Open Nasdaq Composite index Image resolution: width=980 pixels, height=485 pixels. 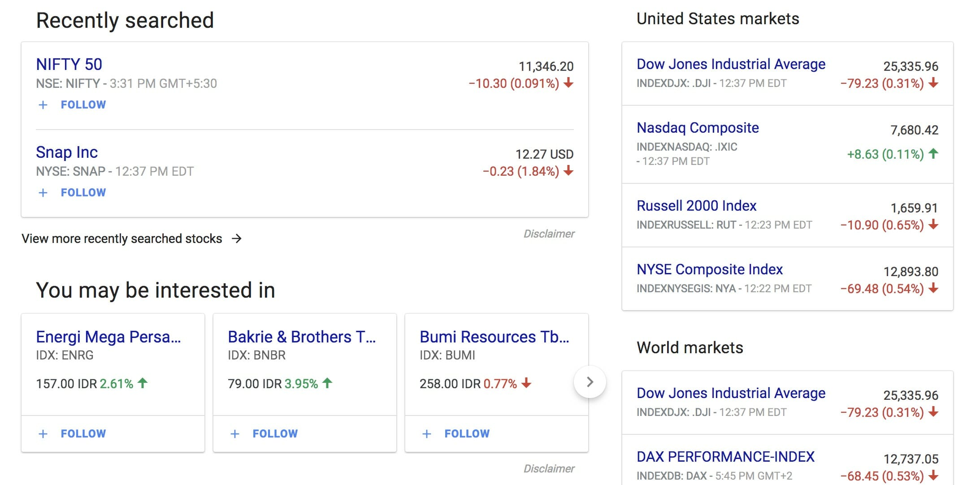[x=698, y=128]
